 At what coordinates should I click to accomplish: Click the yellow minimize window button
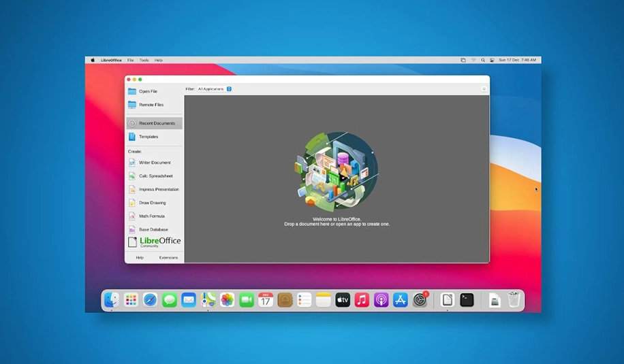click(x=134, y=80)
